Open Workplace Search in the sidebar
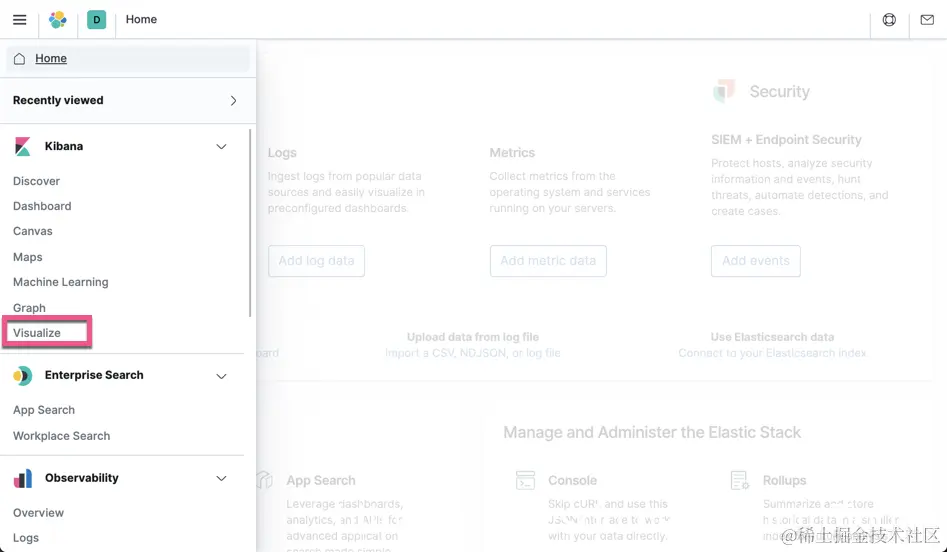Image resolution: width=947 pixels, height=552 pixels. pyautogui.click(x=62, y=436)
